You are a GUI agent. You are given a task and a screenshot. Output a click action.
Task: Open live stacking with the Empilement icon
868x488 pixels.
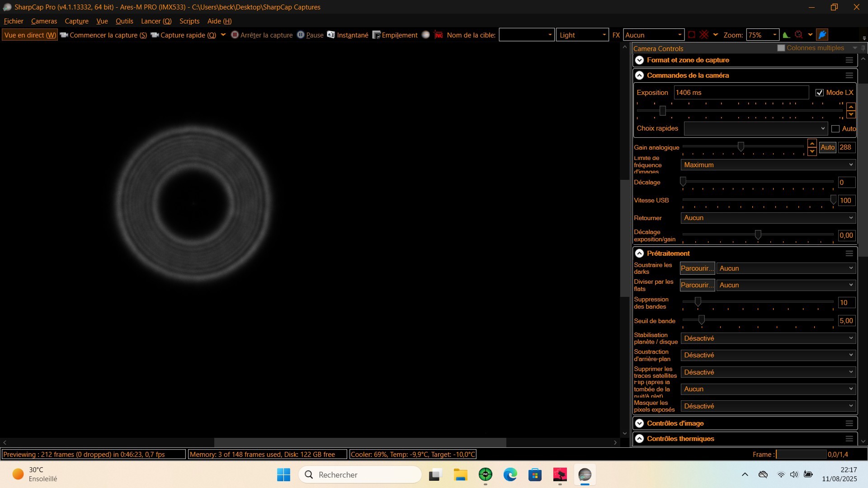pos(376,35)
